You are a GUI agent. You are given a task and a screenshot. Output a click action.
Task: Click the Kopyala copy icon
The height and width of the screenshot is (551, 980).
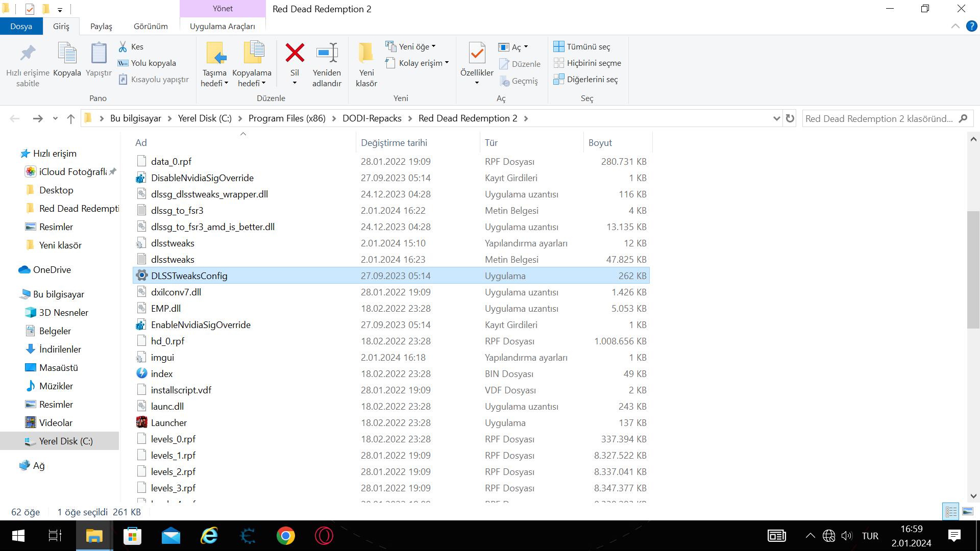tap(67, 53)
